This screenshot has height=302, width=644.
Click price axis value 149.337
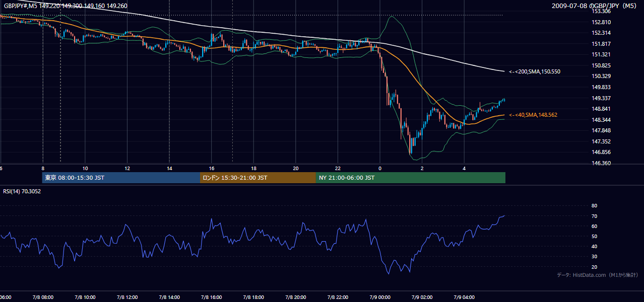tap(602, 98)
